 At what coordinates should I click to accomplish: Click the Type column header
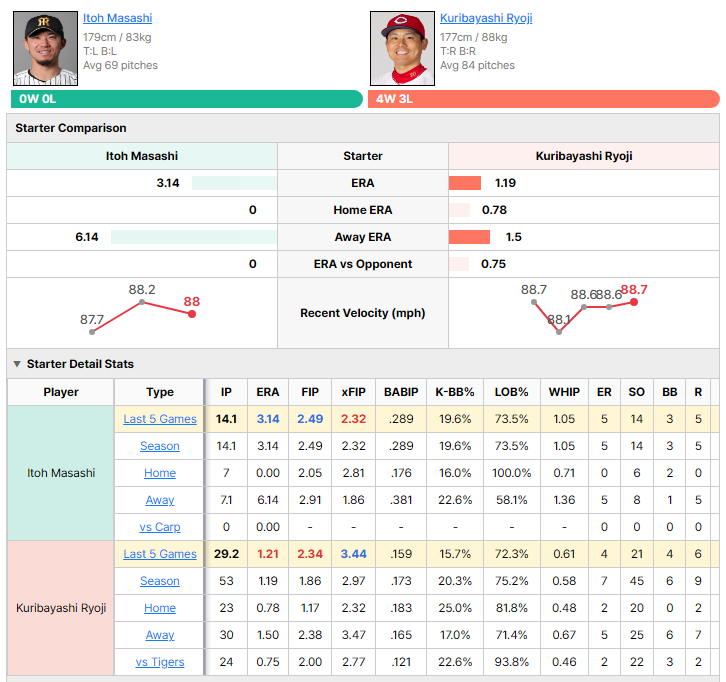click(x=160, y=392)
